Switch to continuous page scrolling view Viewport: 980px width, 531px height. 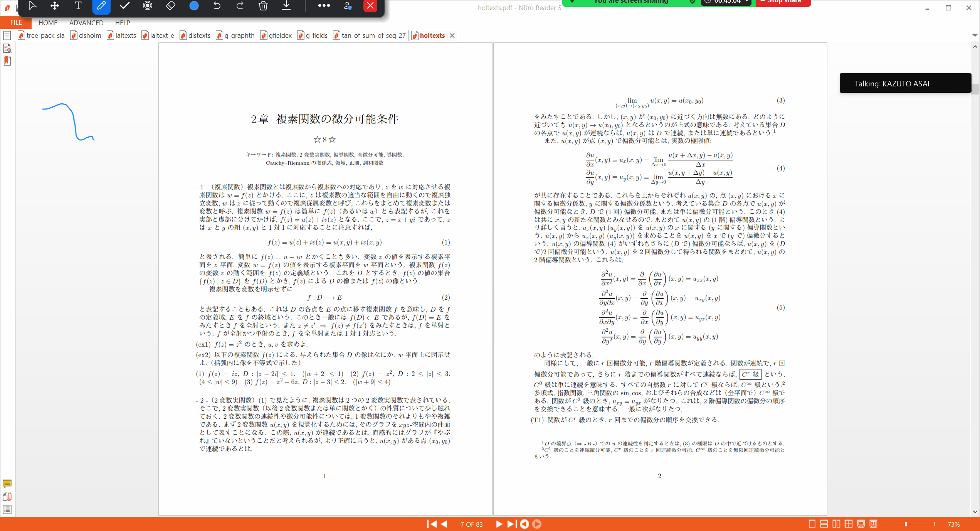click(824, 524)
